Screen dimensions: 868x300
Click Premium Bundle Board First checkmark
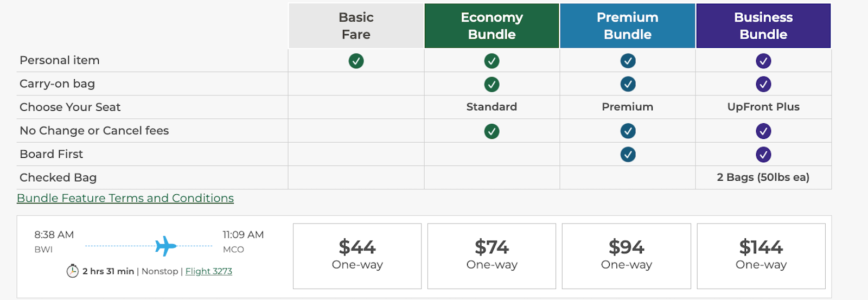pyautogui.click(x=628, y=155)
